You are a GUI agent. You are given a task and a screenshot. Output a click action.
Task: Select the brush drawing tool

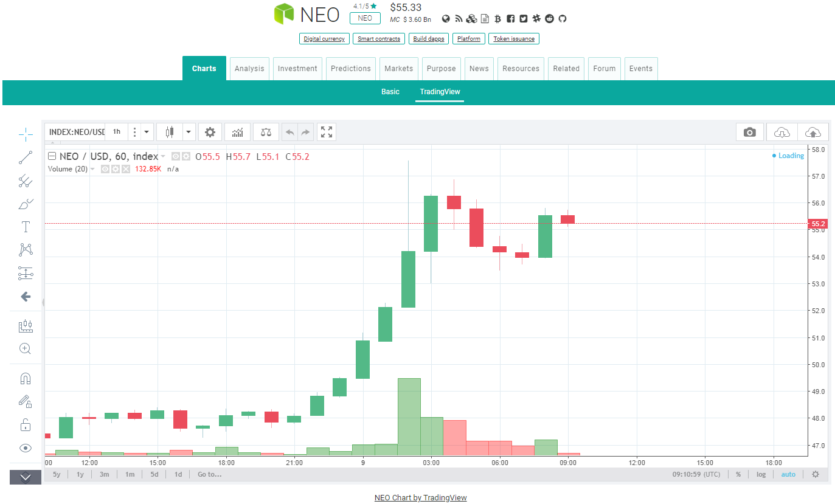pos(26,204)
